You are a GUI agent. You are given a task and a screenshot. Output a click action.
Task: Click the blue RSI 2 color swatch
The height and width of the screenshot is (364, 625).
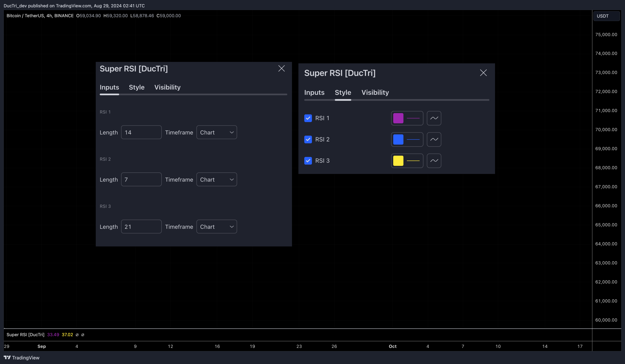[398, 140]
